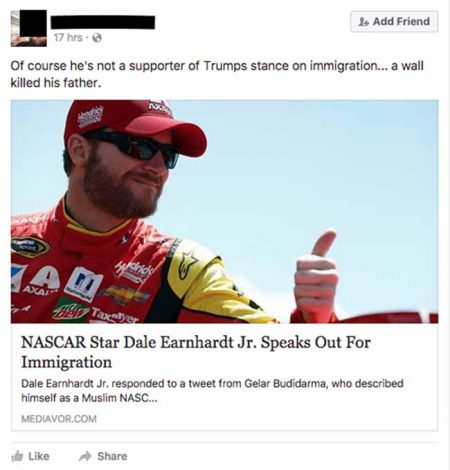Click the red cap in the article photo
The image size is (450, 470).
pyautogui.click(x=135, y=127)
